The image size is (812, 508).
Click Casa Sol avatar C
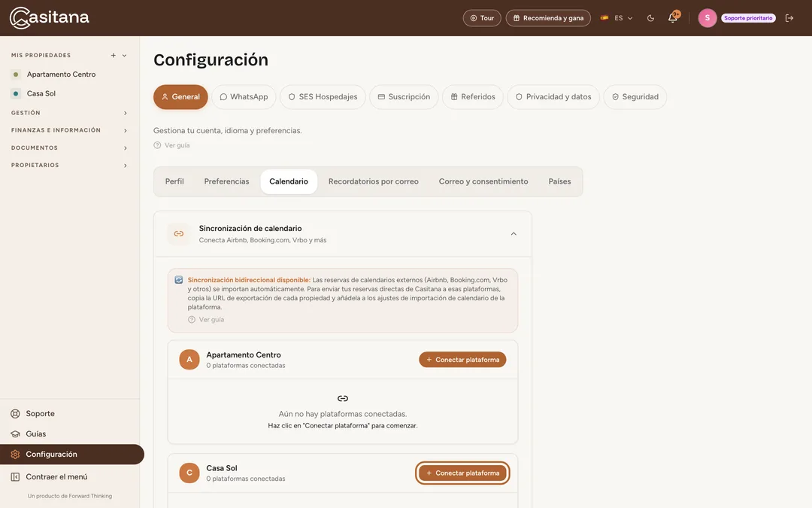189,473
